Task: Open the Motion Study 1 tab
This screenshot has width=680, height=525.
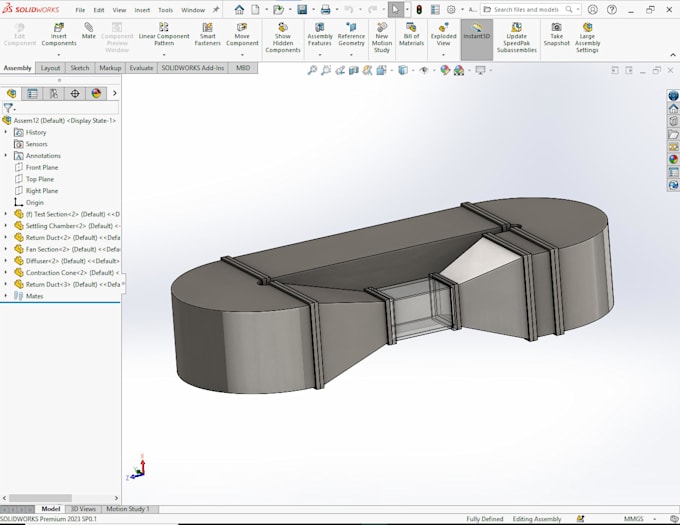Action: click(128, 509)
